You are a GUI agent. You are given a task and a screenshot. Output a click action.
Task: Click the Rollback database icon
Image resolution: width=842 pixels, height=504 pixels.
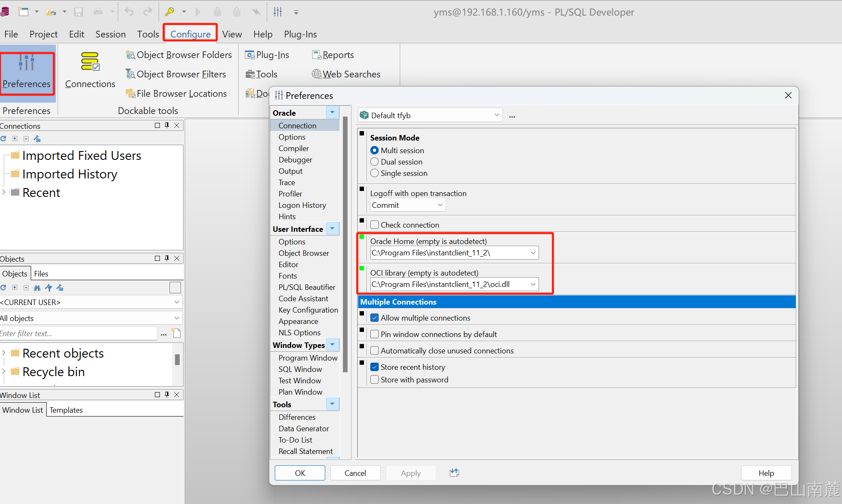tap(236, 12)
